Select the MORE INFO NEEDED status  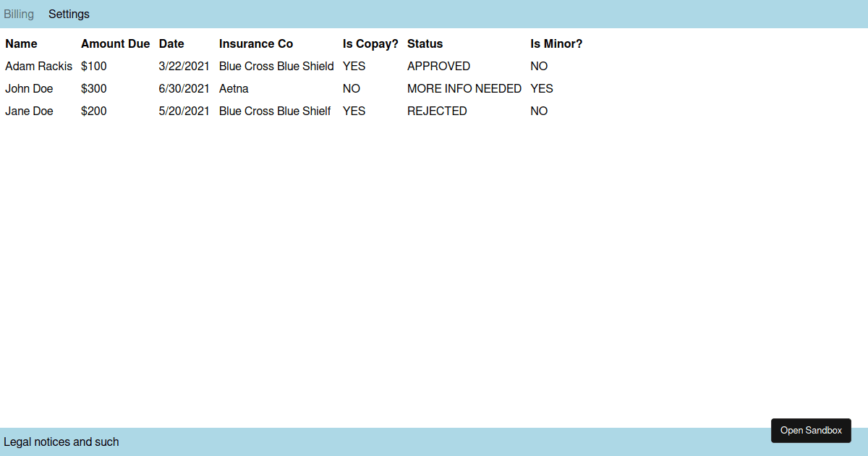464,89
